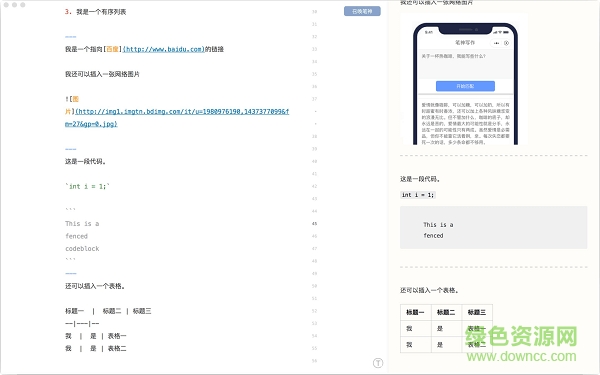Viewport: 600px width, 375px height.
Task: Click the 标题二 header cell in the preview table
Action: pos(446,312)
